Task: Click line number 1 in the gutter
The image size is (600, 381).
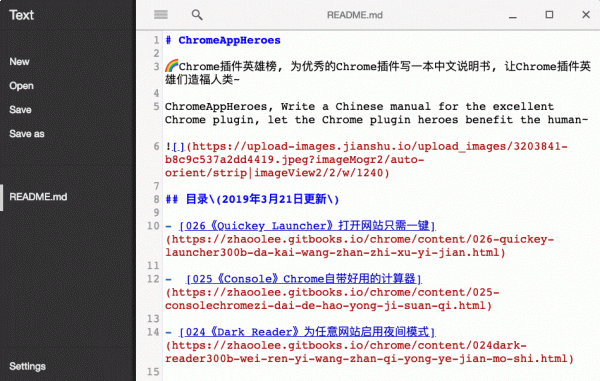Action: point(156,40)
